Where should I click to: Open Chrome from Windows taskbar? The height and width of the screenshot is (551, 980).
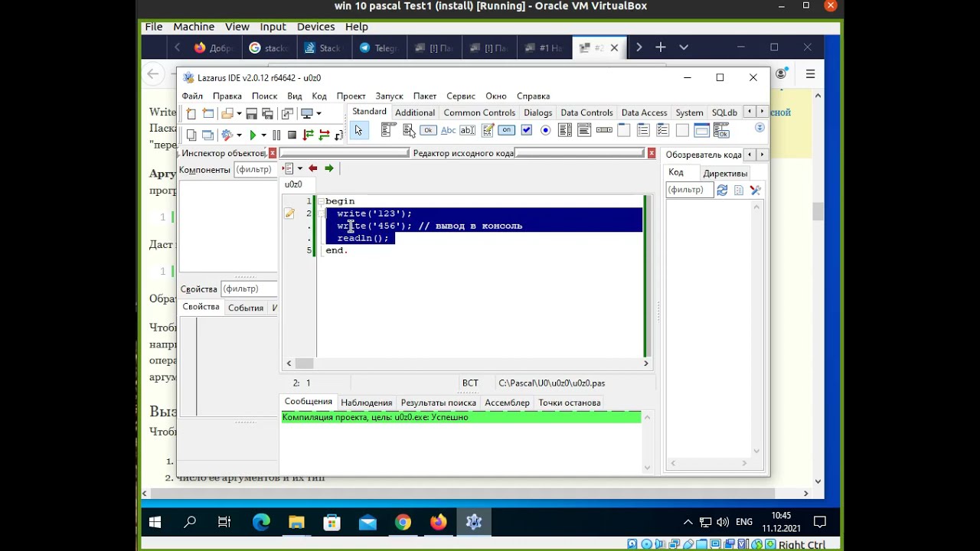click(x=403, y=523)
